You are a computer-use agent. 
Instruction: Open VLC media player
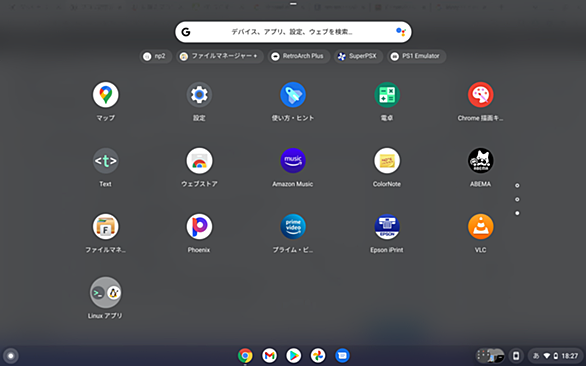click(480, 227)
